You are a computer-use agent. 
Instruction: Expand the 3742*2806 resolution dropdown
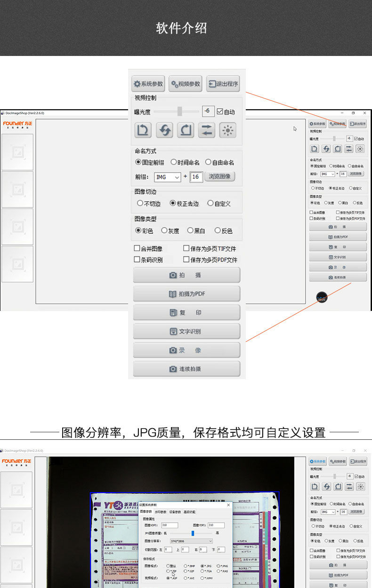pos(191,541)
